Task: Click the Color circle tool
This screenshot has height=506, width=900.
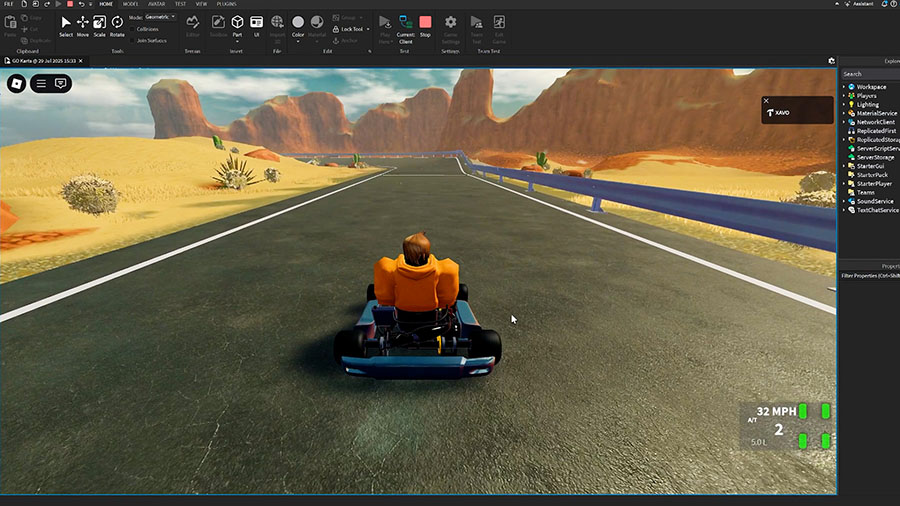Action: tap(298, 22)
